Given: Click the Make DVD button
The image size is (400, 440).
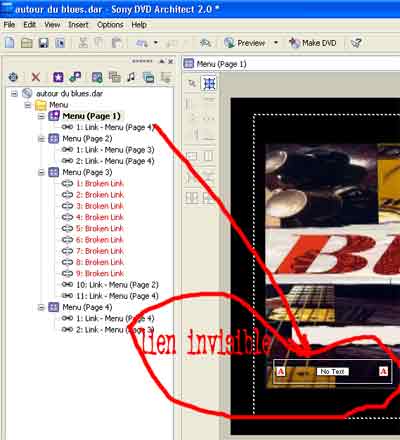Looking at the screenshot, I should pyautogui.click(x=313, y=43).
